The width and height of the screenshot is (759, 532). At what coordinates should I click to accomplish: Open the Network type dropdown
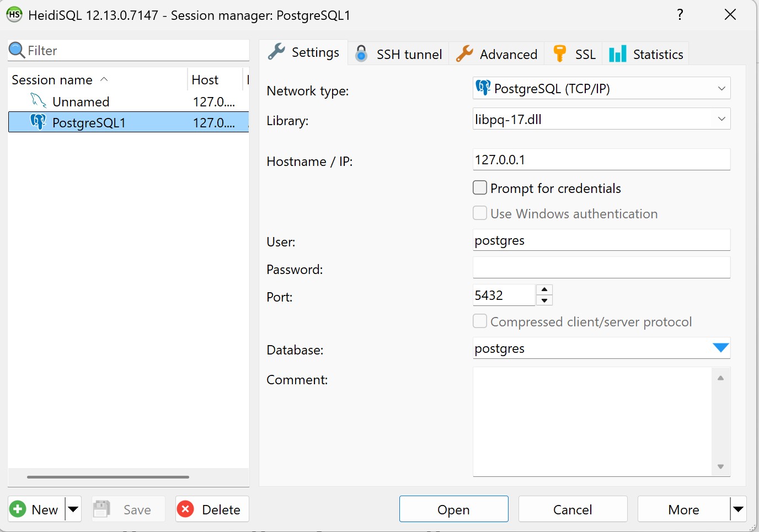(x=721, y=88)
